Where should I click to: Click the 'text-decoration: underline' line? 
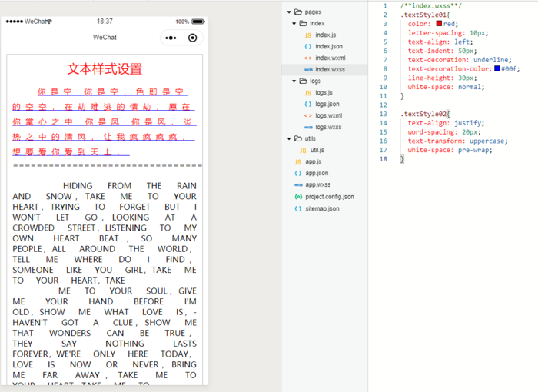tap(460, 60)
